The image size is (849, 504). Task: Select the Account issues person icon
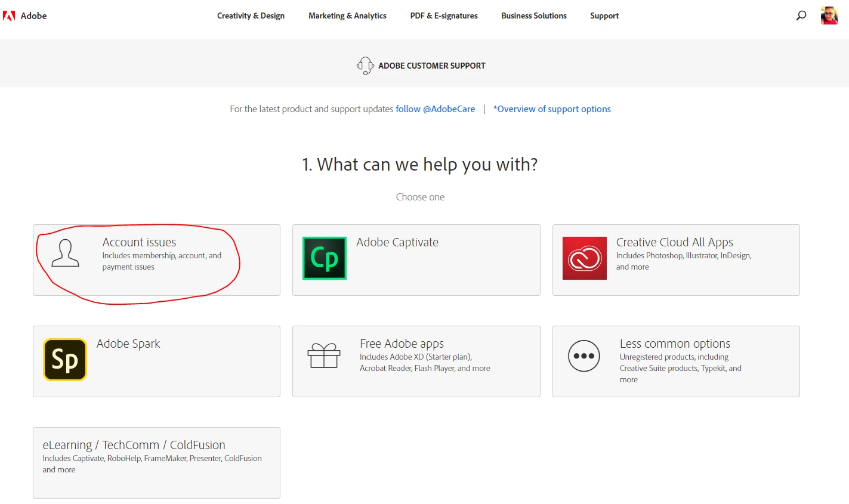coord(65,253)
